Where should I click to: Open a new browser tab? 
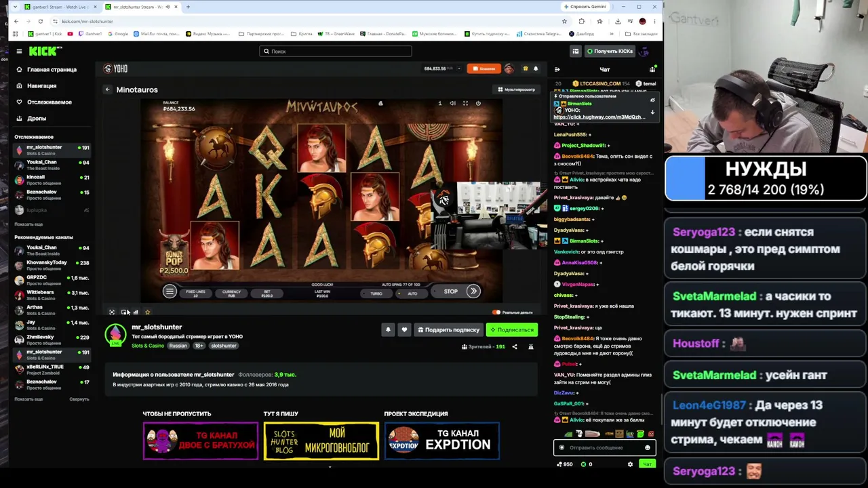[188, 7]
